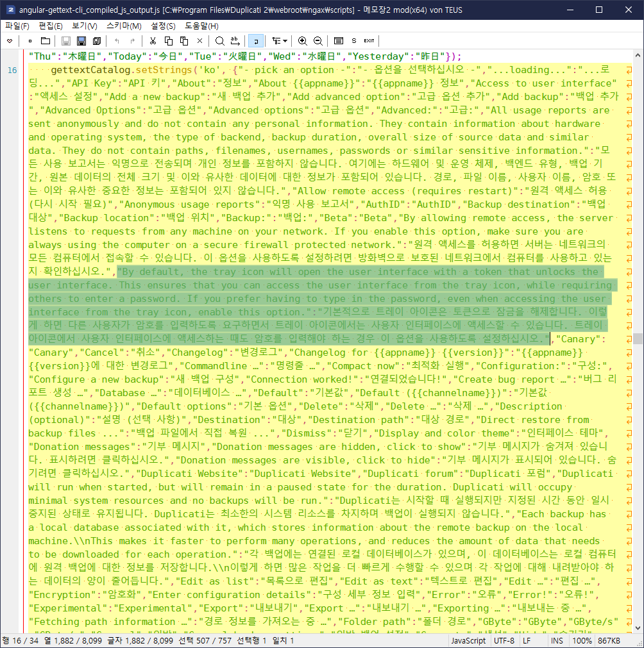
Task: Click the app icon in title bar
Action: point(10,10)
